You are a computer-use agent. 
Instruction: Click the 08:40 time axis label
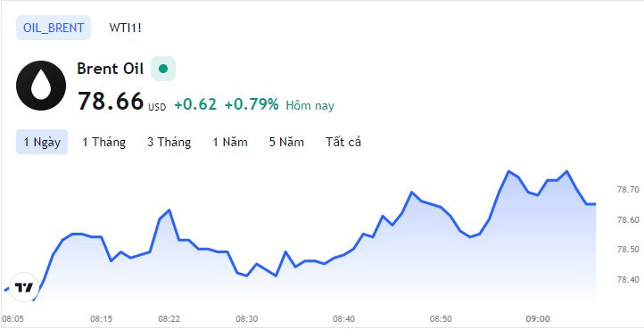343,318
